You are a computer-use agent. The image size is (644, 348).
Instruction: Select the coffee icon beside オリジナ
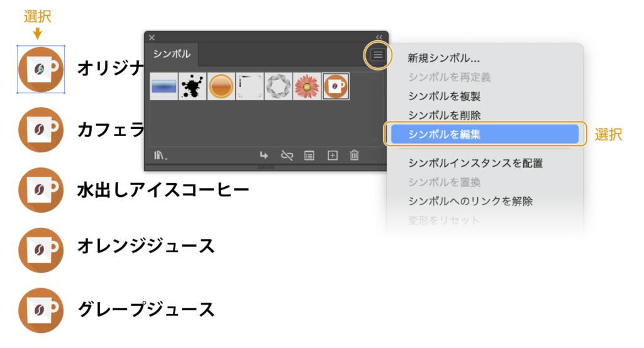(x=41, y=69)
